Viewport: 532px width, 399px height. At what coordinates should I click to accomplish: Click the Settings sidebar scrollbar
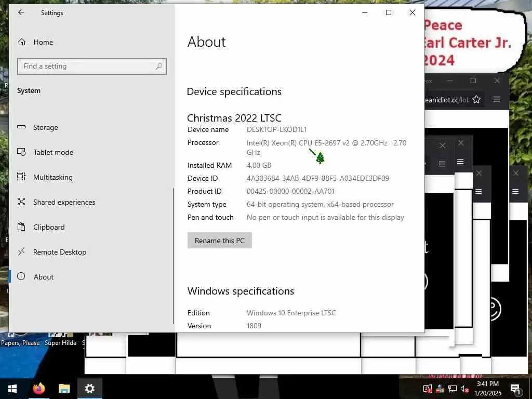[174, 256]
